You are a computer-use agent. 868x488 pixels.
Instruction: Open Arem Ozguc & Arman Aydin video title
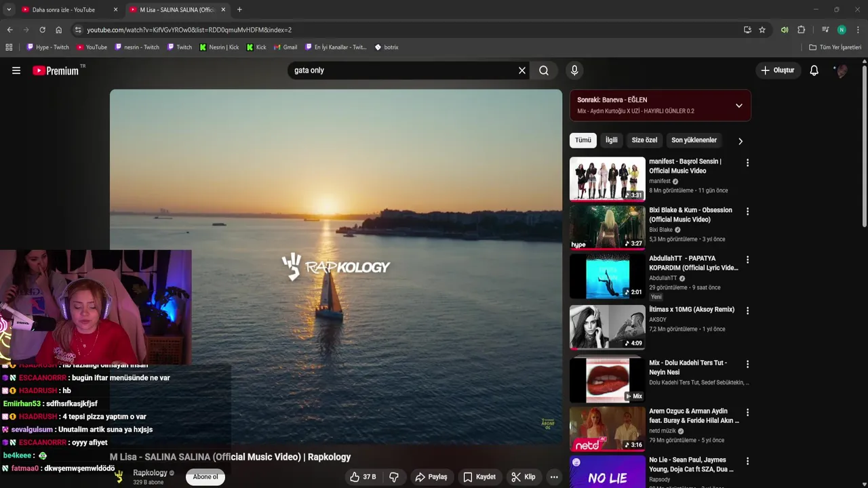coord(694,415)
